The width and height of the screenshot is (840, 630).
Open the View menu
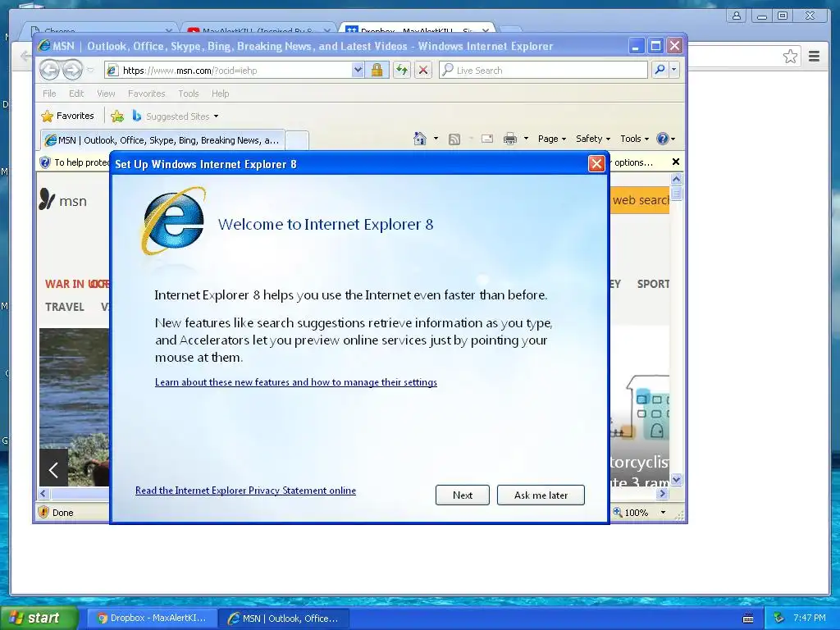(106, 94)
